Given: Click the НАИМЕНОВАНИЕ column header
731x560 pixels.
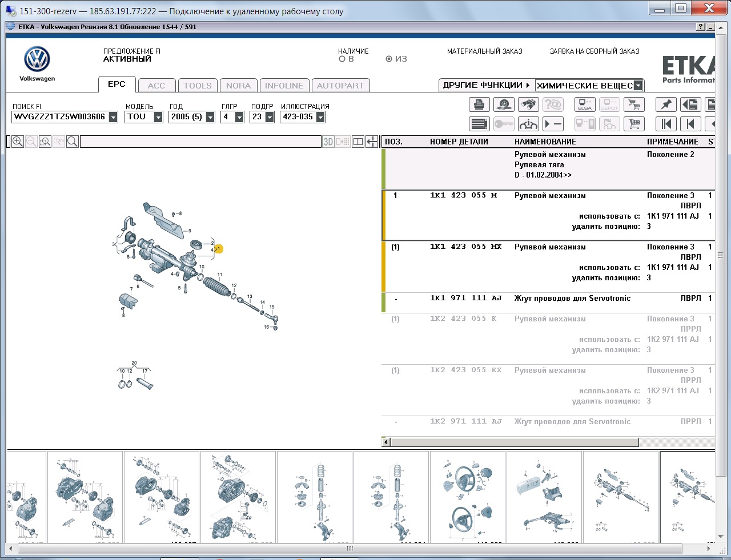Looking at the screenshot, I should (x=545, y=142).
